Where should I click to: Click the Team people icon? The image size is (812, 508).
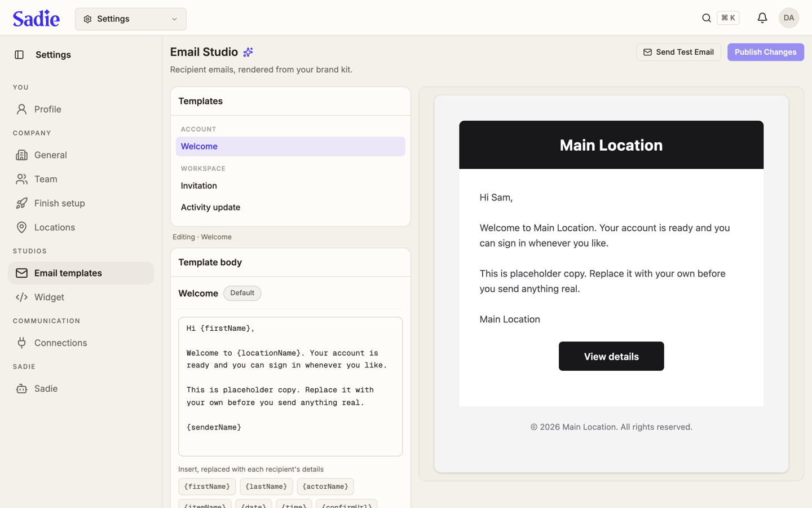pyautogui.click(x=21, y=179)
